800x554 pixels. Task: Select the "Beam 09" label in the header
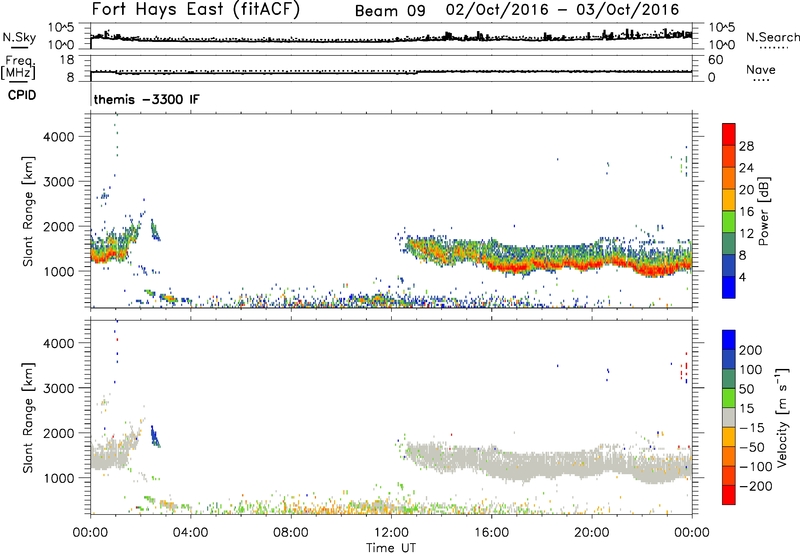[390, 11]
